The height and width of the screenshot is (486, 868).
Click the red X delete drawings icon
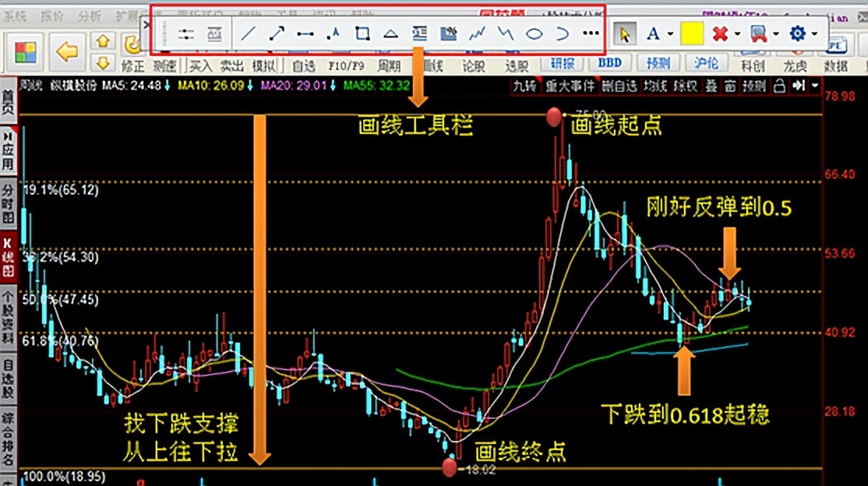pos(720,33)
